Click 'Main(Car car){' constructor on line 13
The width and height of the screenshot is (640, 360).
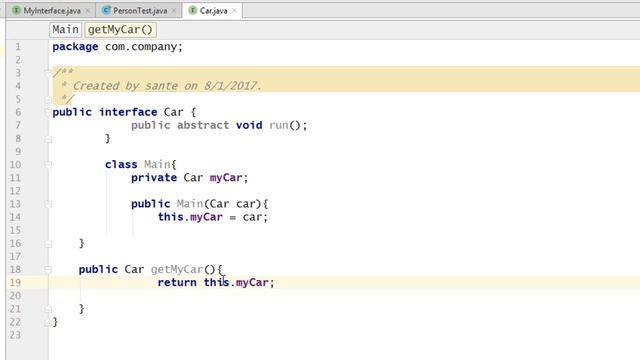(222, 204)
